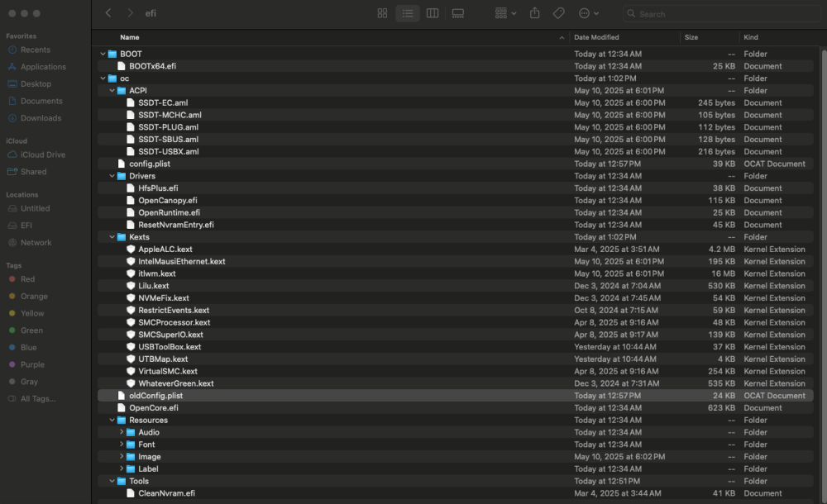
Task: Click the Edit Tags toolbar icon
Action: [558, 13]
